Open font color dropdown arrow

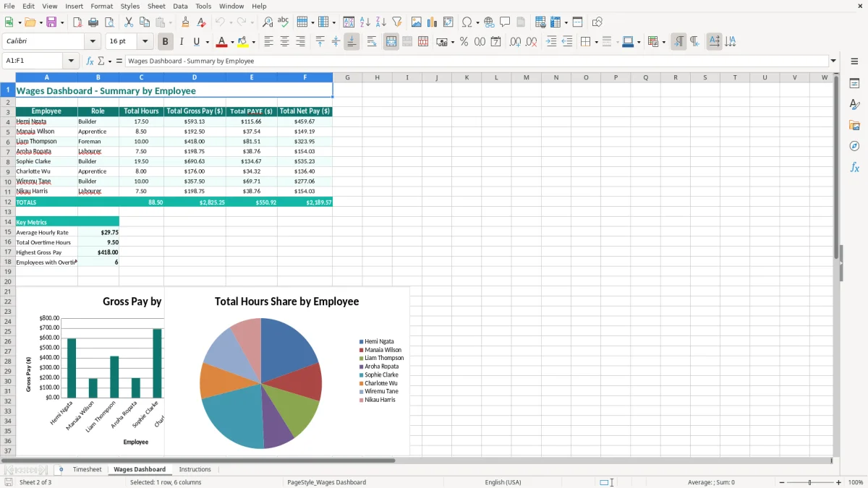[233, 42]
